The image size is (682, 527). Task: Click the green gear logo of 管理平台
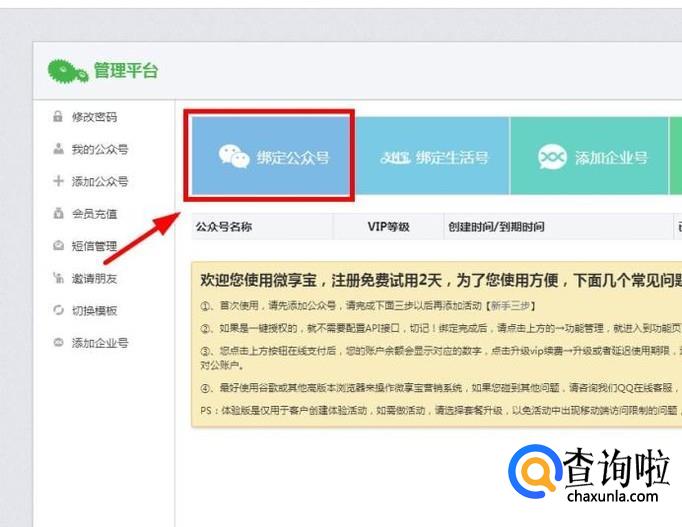pyautogui.click(x=68, y=71)
